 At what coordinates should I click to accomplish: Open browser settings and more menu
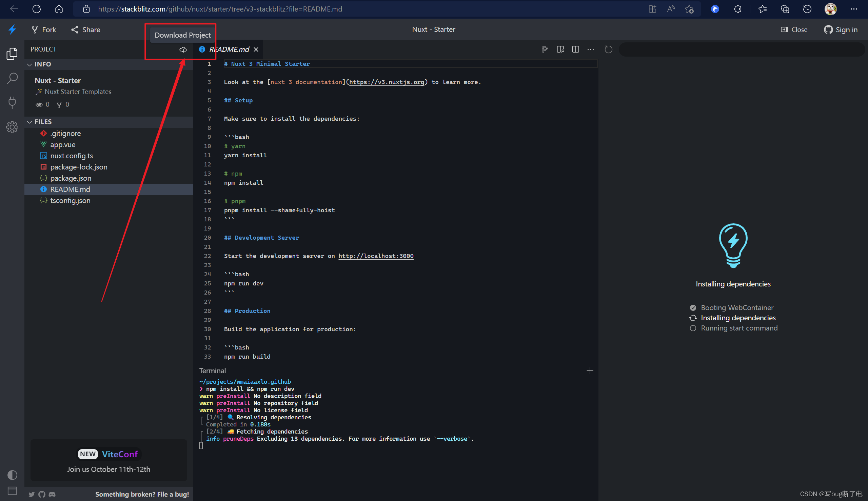[x=853, y=9]
